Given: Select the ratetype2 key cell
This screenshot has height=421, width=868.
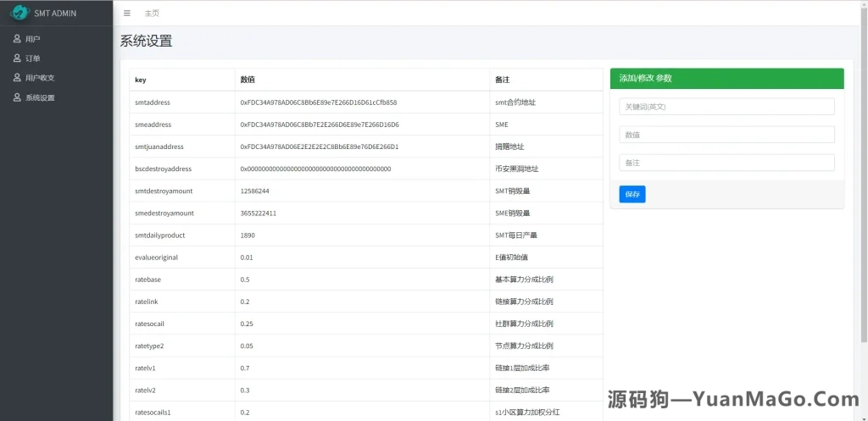Looking at the screenshot, I should click(182, 346).
